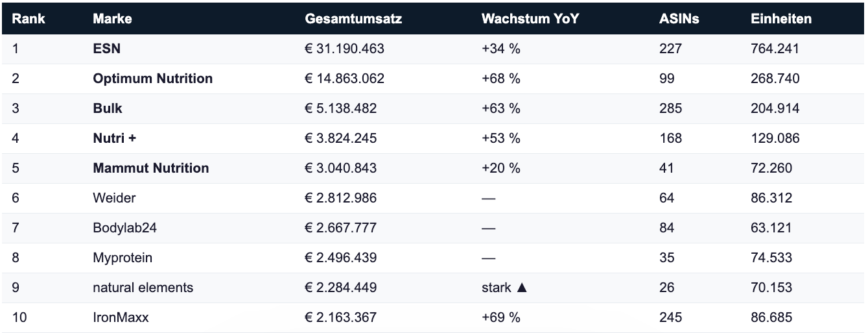Select the natural elements brand cell
Viewport: 868px width, 333px height.
pos(143,288)
